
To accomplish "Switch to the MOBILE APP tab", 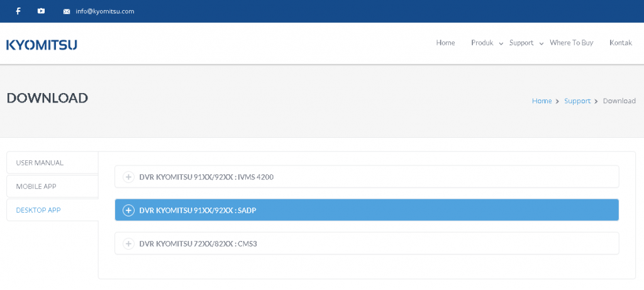I will 53,186.
